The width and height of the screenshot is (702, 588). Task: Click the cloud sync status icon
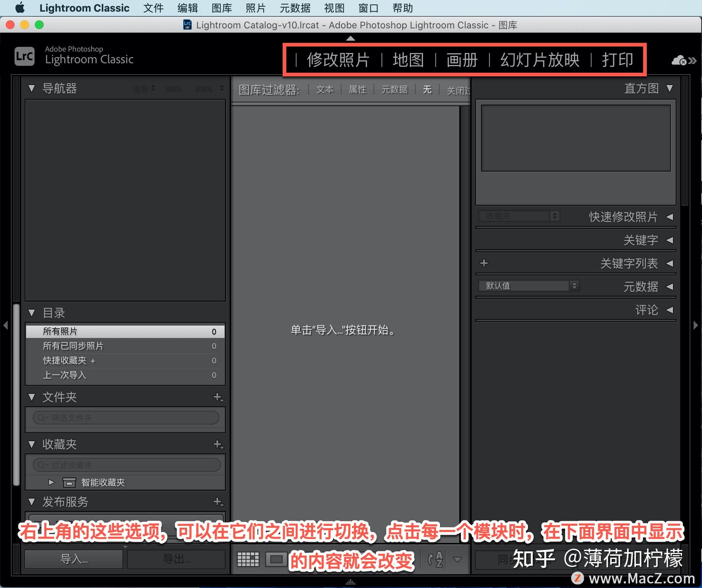[679, 60]
